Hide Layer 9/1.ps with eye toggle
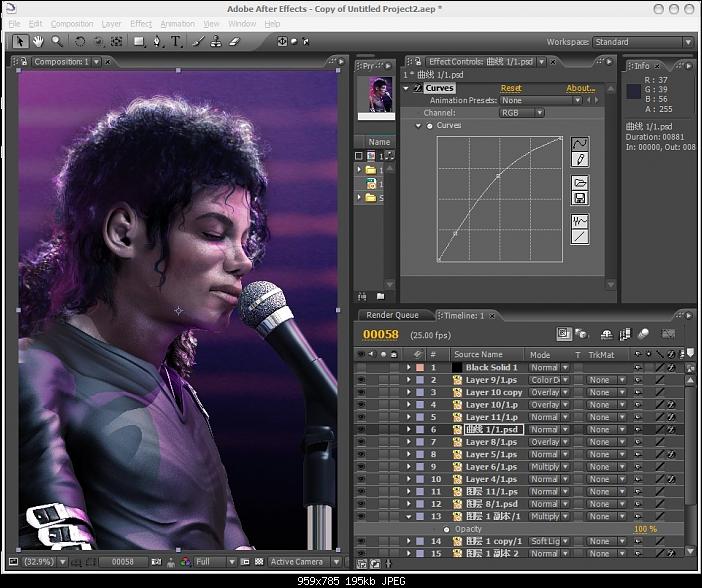702x588 pixels. (361, 380)
